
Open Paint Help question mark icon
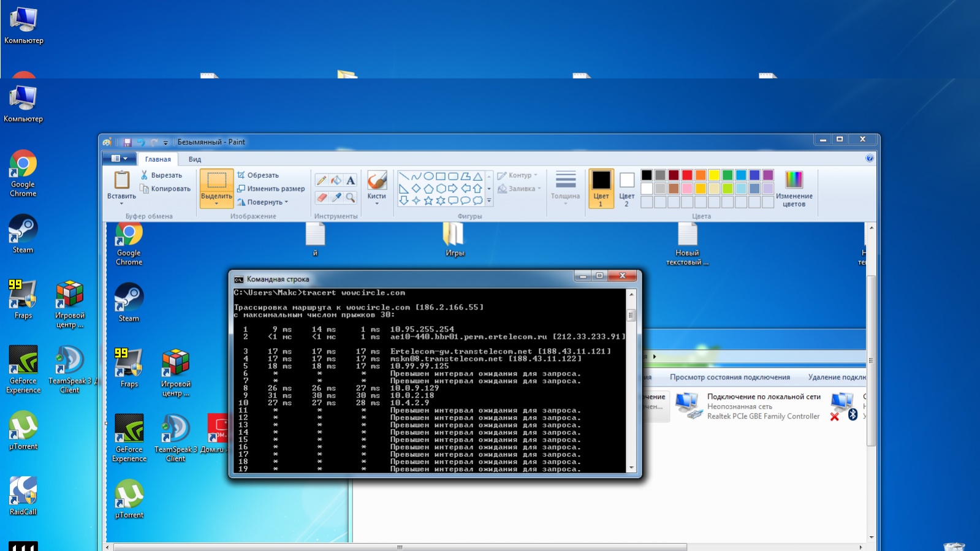(869, 159)
